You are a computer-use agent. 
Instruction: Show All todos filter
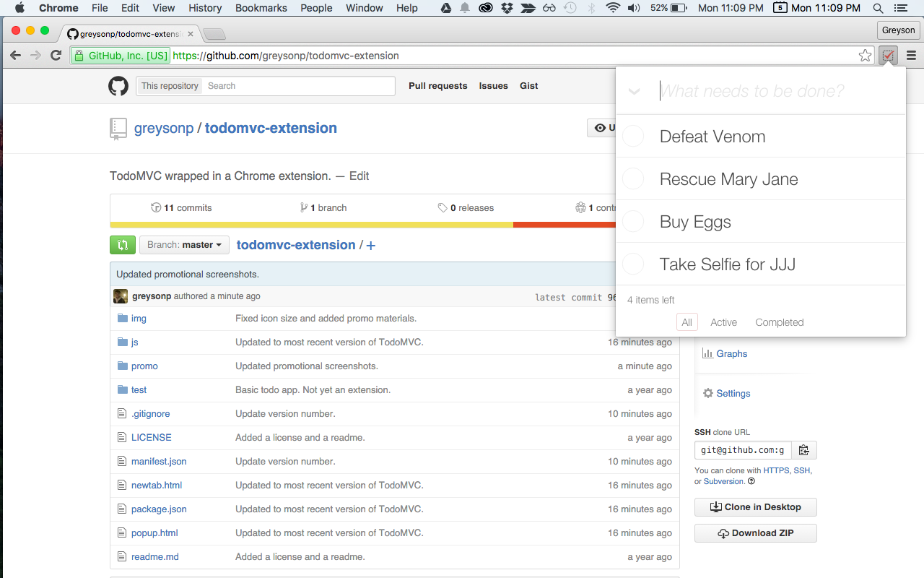tap(687, 322)
